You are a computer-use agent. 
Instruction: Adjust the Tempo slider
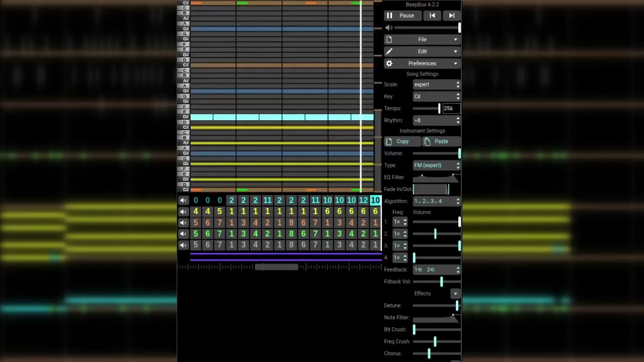coord(427,108)
